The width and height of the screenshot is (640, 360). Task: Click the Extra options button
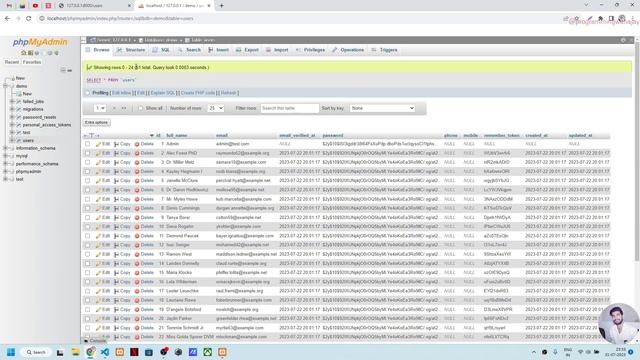[97, 122]
